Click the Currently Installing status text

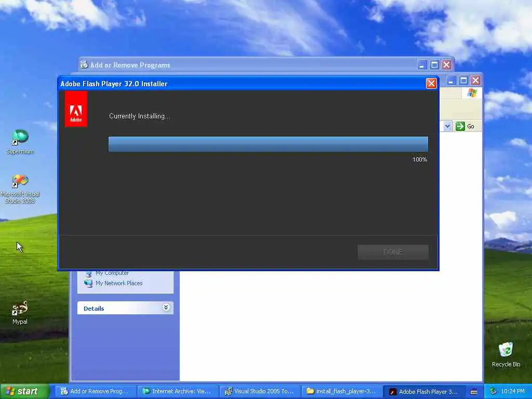(x=139, y=116)
